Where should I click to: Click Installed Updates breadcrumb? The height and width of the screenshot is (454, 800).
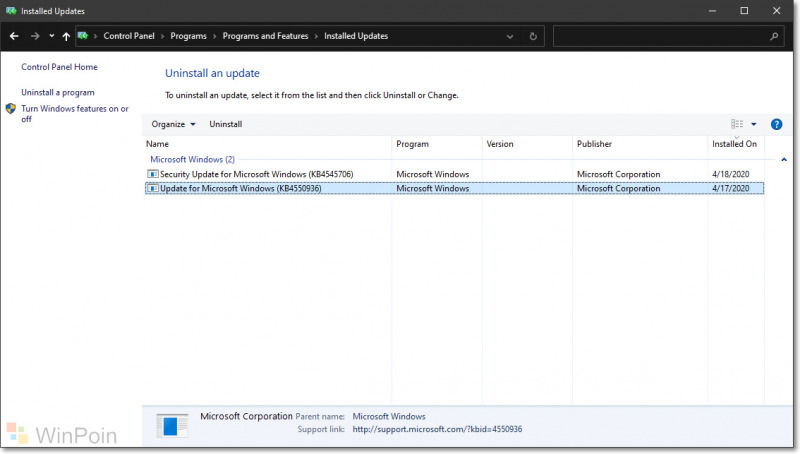(356, 36)
